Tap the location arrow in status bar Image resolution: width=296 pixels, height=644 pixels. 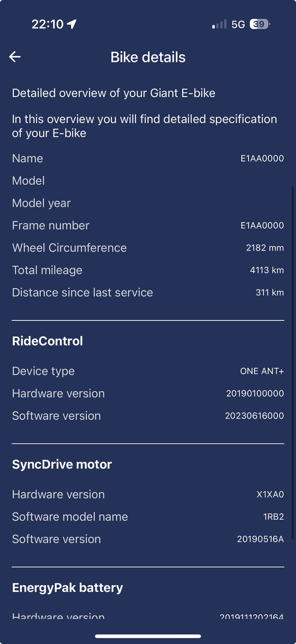pos(72,24)
